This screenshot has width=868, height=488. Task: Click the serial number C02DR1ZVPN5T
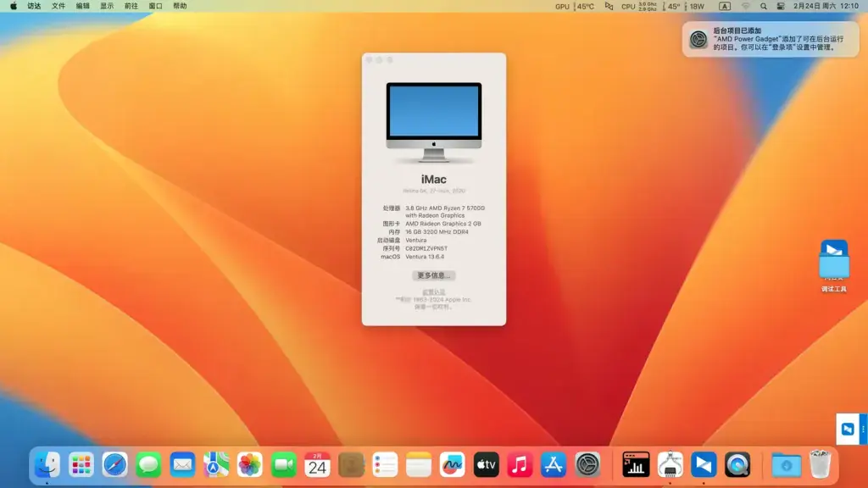[x=426, y=248]
